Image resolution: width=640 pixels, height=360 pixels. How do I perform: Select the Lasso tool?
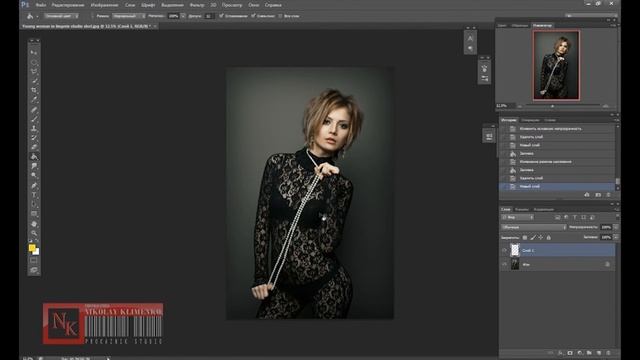[34, 71]
